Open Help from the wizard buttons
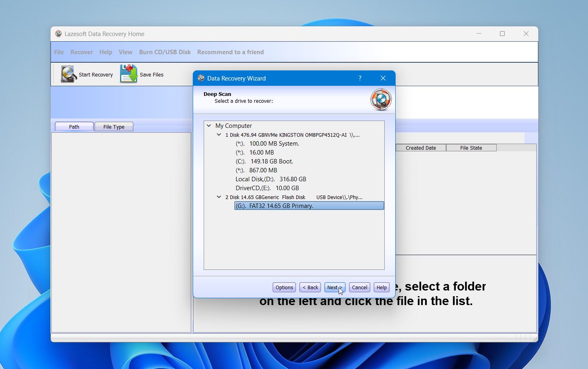Viewport: 588px width, 369px height. [x=381, y=287]
